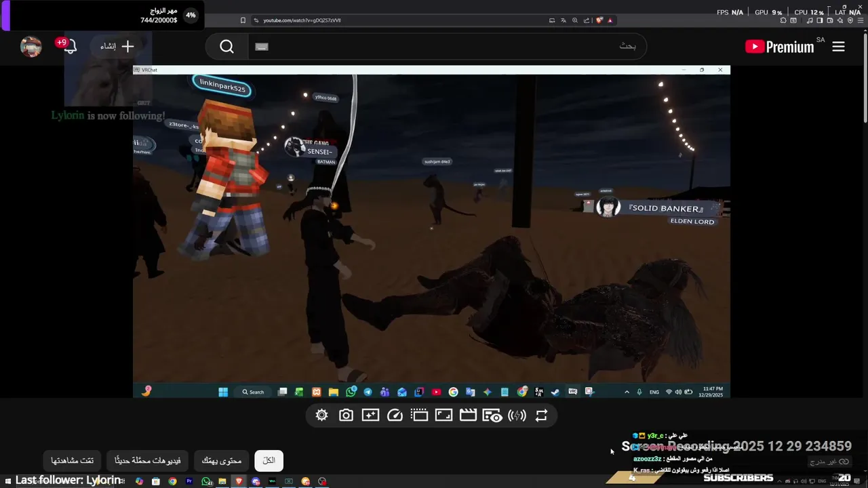The width and height of the screenshot is (868, 488).
Task: Toggle the card-with-eye visibility icon
Action: point(492,415)
